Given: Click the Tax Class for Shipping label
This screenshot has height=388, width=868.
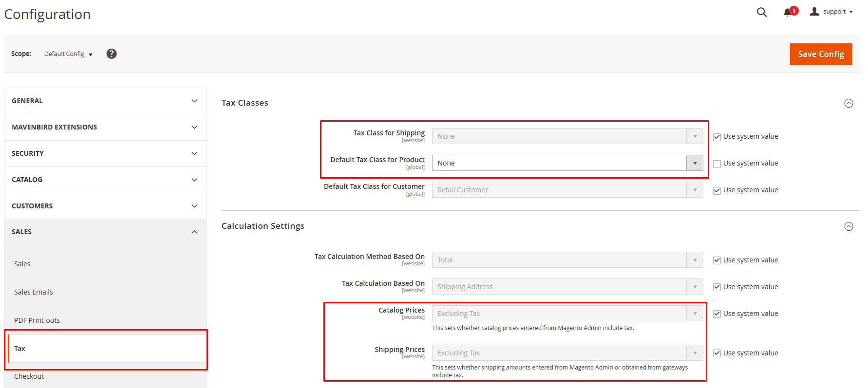Looking at the screenshot, I should (x=389, y=133).
